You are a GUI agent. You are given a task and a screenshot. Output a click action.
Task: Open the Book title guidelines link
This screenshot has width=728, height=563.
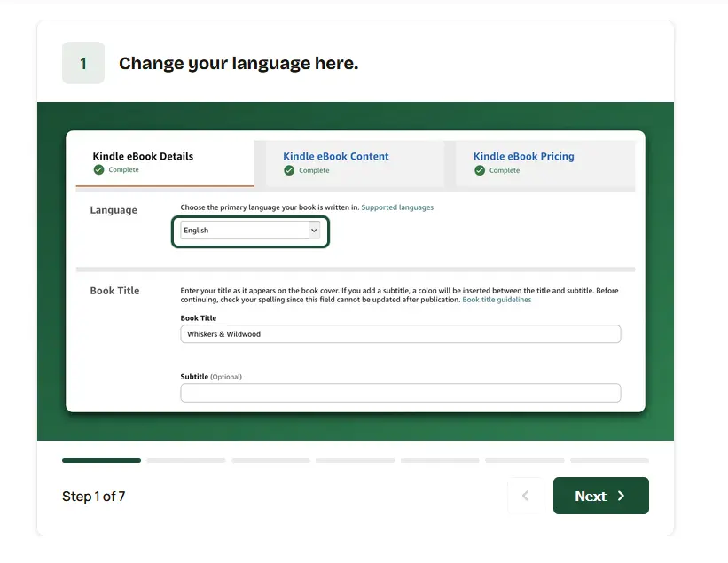(497, 300)
